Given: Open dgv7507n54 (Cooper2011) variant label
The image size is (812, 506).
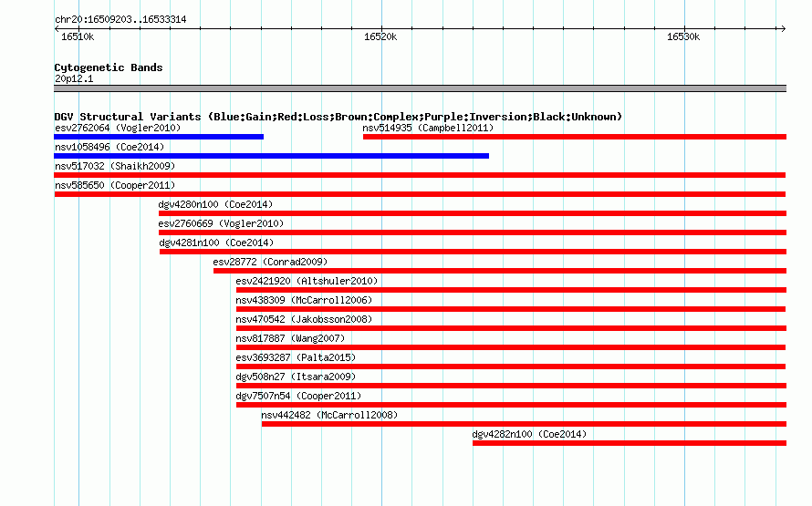Looking at the screenshot, I should [298, 396].
